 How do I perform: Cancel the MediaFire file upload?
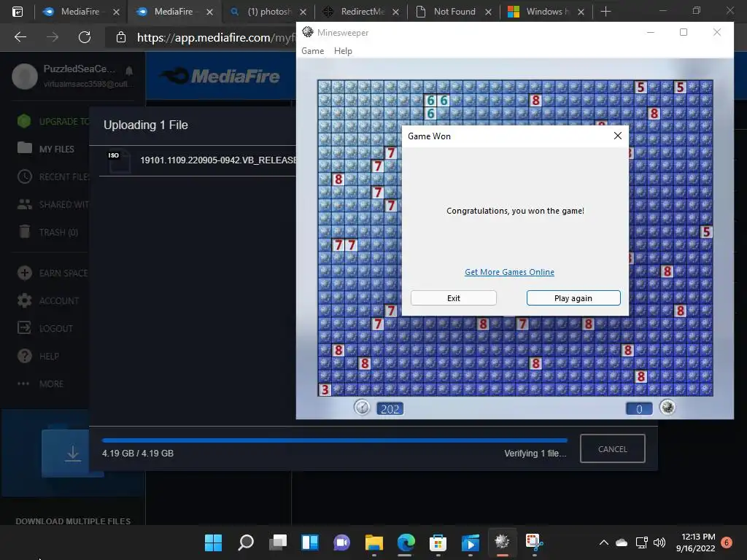pos(613,448)
